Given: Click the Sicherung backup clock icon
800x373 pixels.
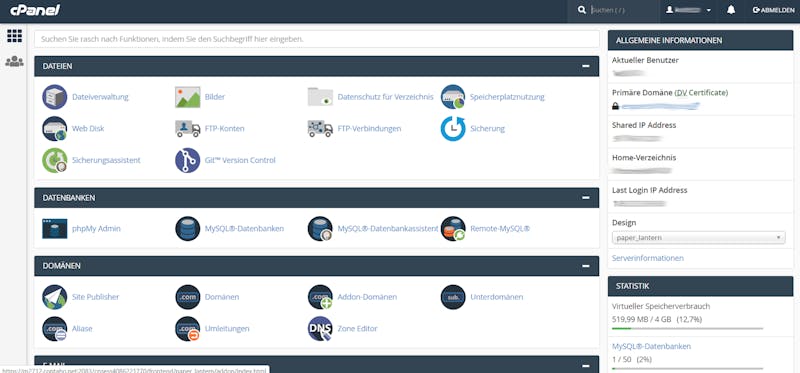Looking at the screenshot, I should 453,129.
